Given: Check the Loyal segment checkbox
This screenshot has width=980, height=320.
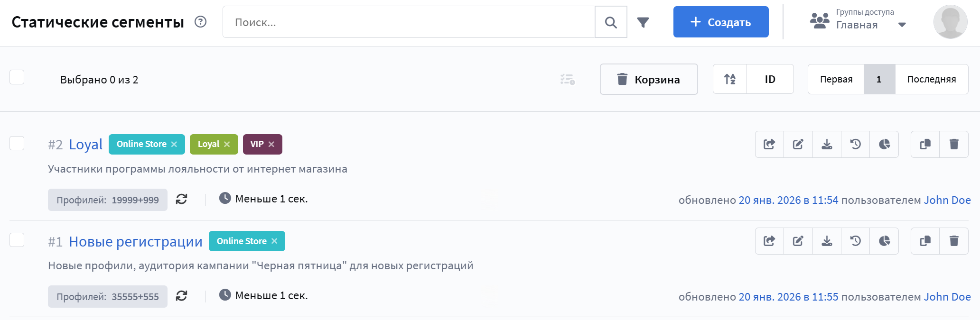Looking at the screenshot, I should pos(17,143).
